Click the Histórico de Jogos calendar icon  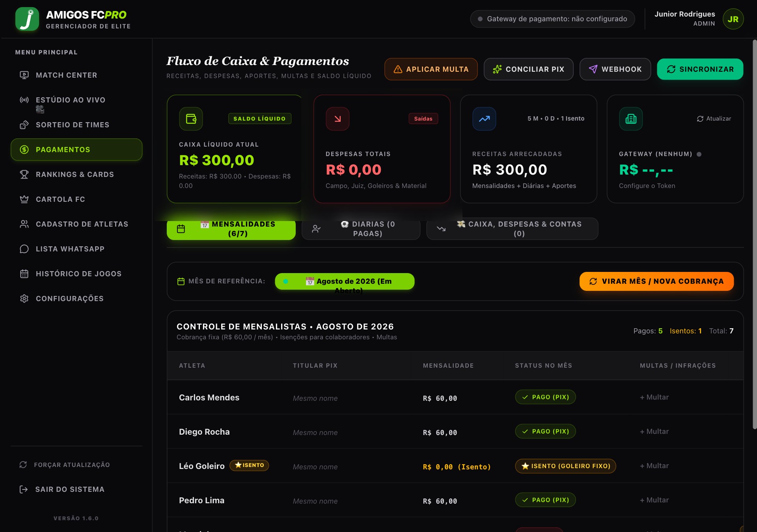click(x=24, y=273)
